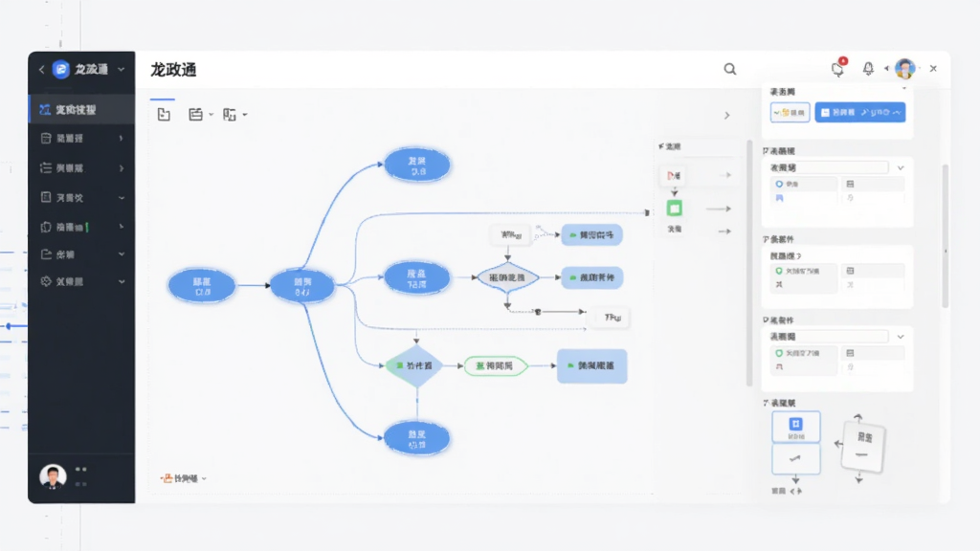The width and height of the screenshot is (980, 551).
Task: Open the dropdown chevron of the first properties field
Action: (x=901, y=167)
